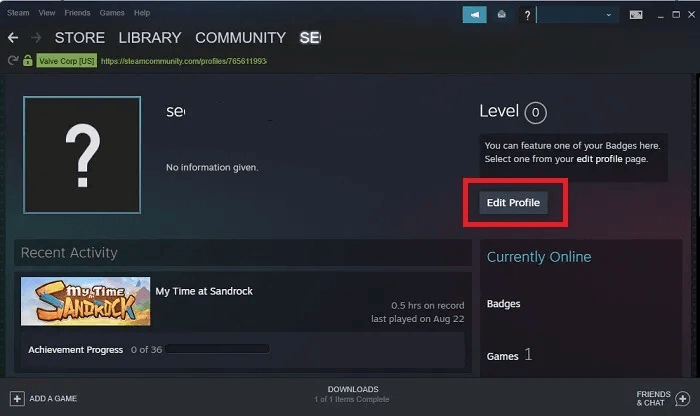Click the green padlock security icon

[x=28, y=60]
